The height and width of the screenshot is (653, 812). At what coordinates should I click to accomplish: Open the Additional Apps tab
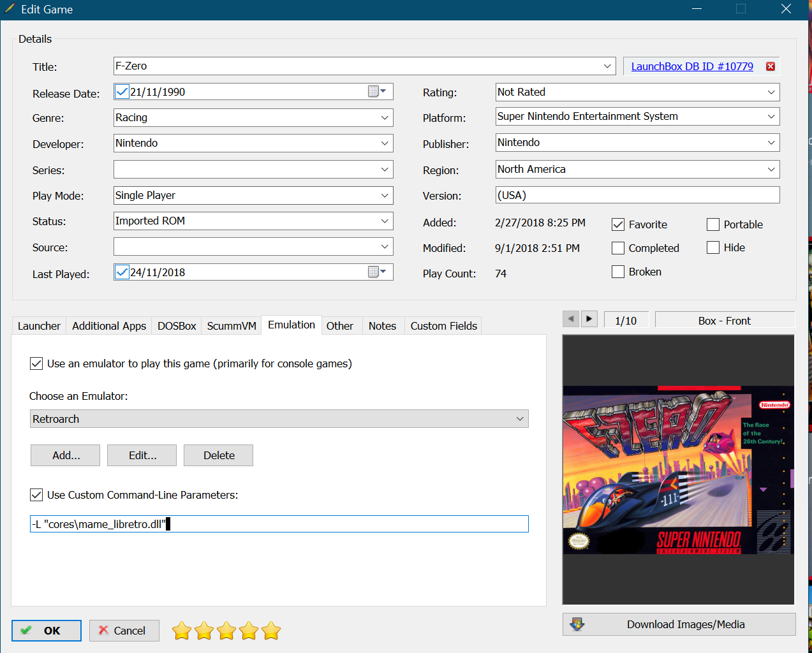coord(109,326)
